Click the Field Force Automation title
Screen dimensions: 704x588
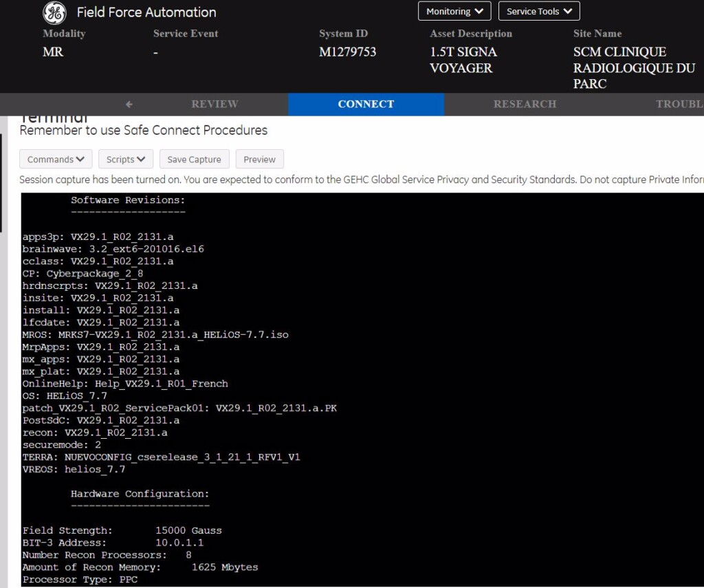coord(146,12)
